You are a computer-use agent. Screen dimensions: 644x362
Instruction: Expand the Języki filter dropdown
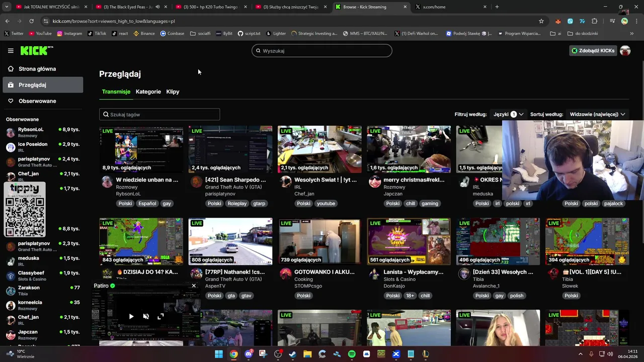point(508,115)
